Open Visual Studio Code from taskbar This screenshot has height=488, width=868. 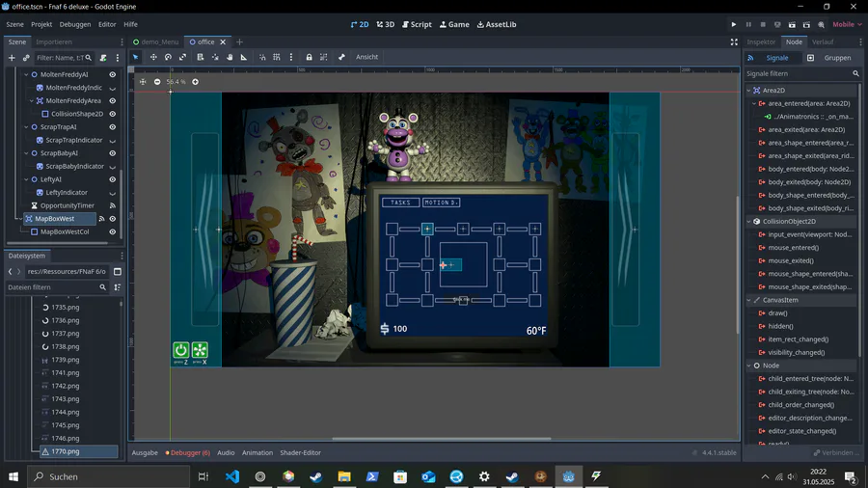(232, 476)
